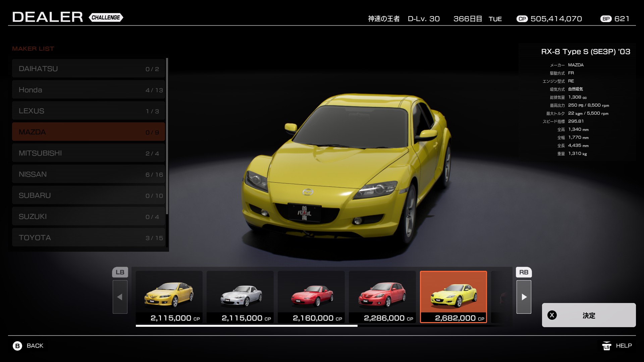
Task: Click the maker list vertical scrollbar
Action: coord(167,136)
